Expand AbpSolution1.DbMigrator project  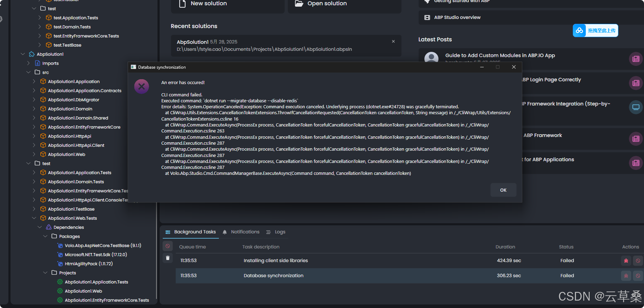[x=34, y=100]
